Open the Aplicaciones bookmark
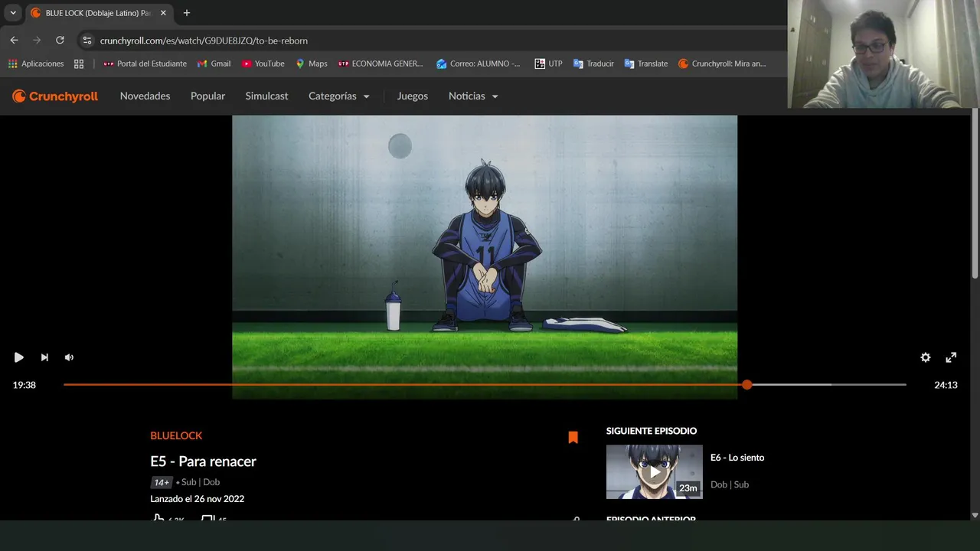Viewport: 980px width, 551px height. pyautogui.click(x=36, y=64)
